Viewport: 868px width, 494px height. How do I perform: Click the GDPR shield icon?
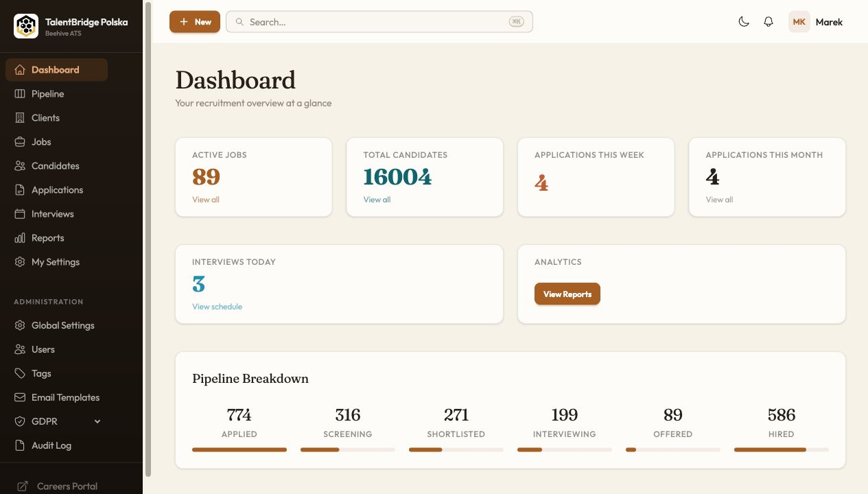point(20,421)
